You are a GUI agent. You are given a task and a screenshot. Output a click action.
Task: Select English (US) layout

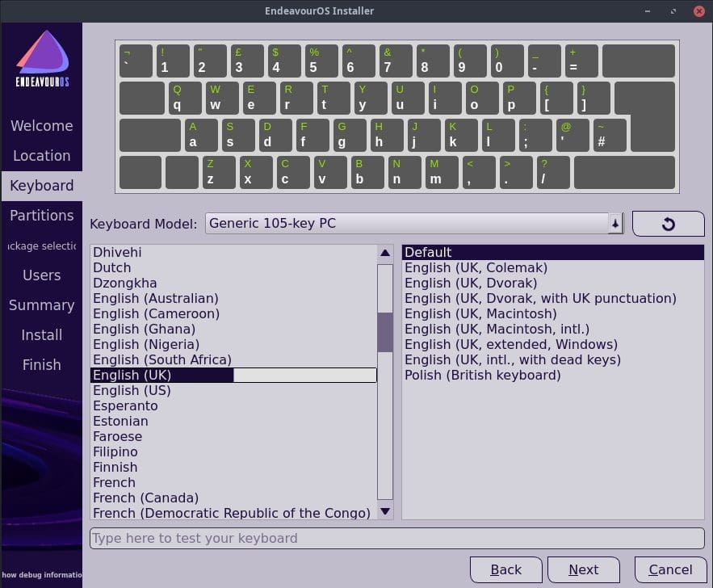point(233,391)
